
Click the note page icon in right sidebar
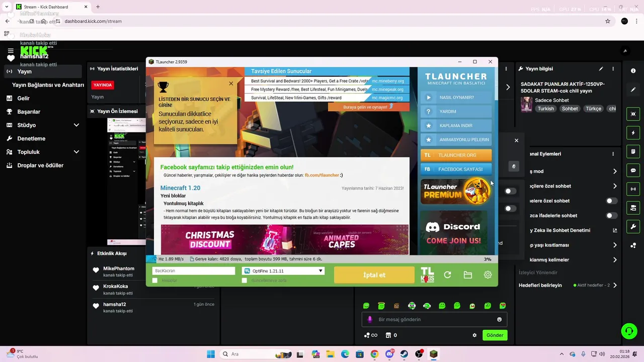[633, 151]
